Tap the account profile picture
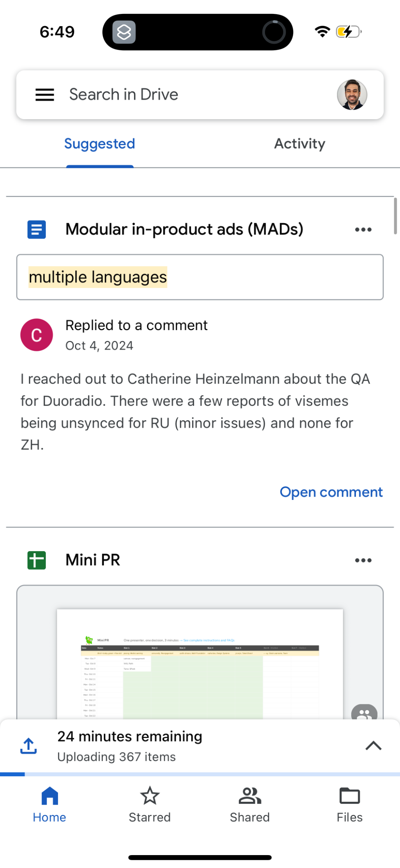The height and width of the screenshot is (868, 400). coord(351,95)
